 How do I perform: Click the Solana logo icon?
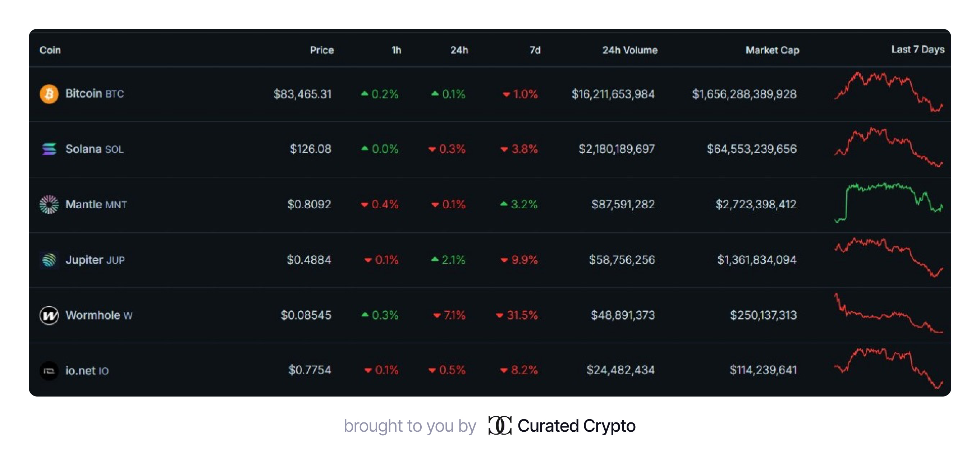click(x=49, y=149)
